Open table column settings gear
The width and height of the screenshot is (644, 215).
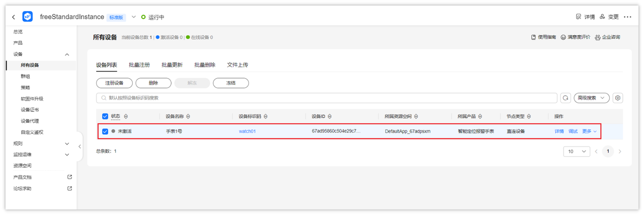618,98
